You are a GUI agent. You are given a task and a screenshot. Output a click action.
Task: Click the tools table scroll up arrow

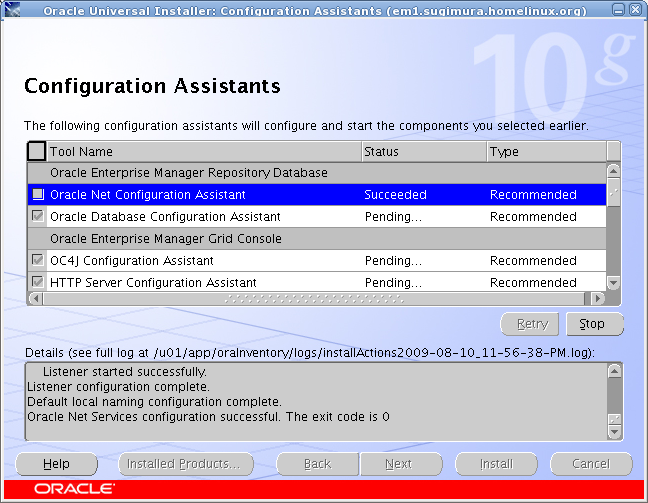point(613,171)
